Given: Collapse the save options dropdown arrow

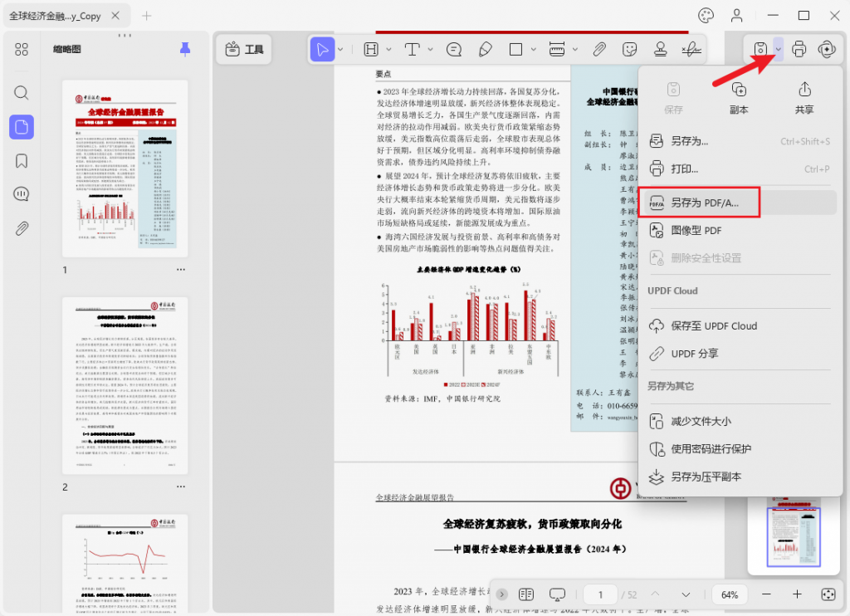Looking at the screenshot, I should (x=779, y=49).
